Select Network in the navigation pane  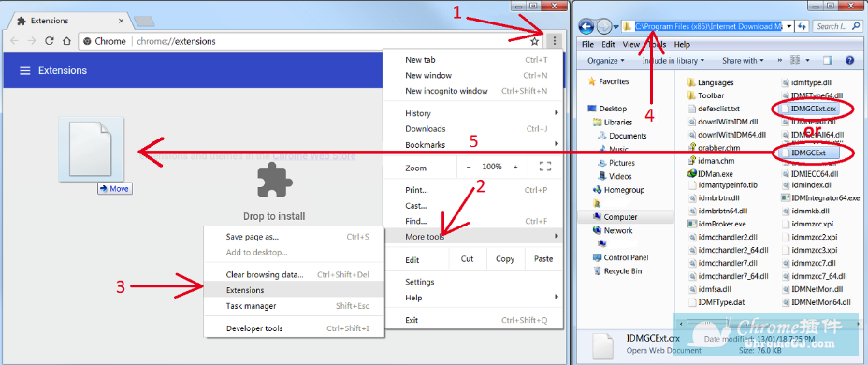coord(613,230)
